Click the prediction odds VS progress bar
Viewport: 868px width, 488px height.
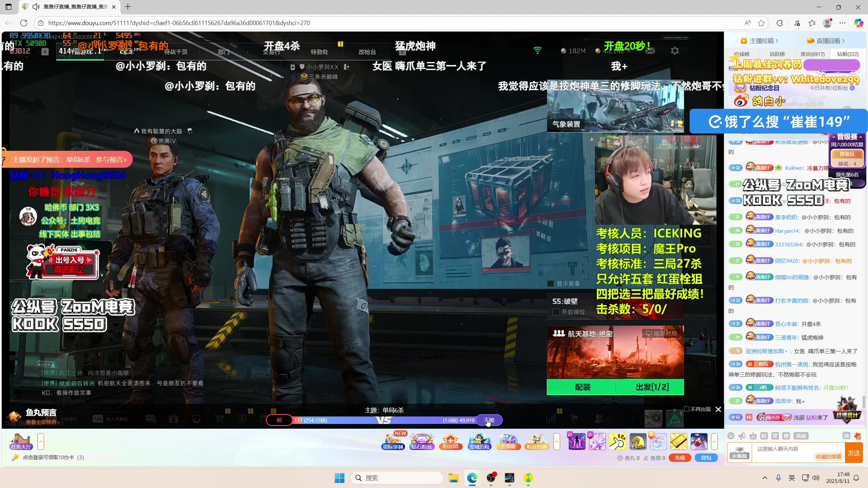click(x=384, y=420)
